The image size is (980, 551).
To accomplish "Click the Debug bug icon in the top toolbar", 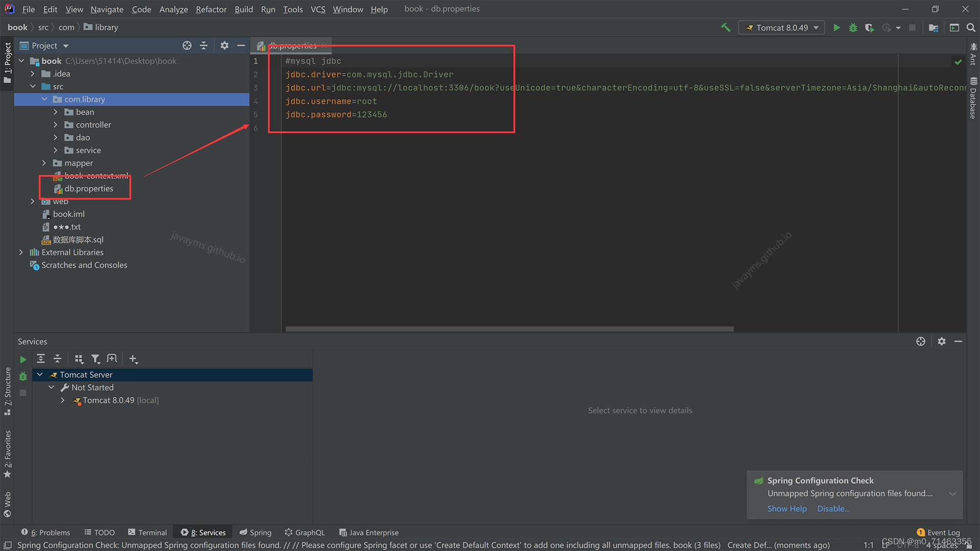I will point(853,28).
